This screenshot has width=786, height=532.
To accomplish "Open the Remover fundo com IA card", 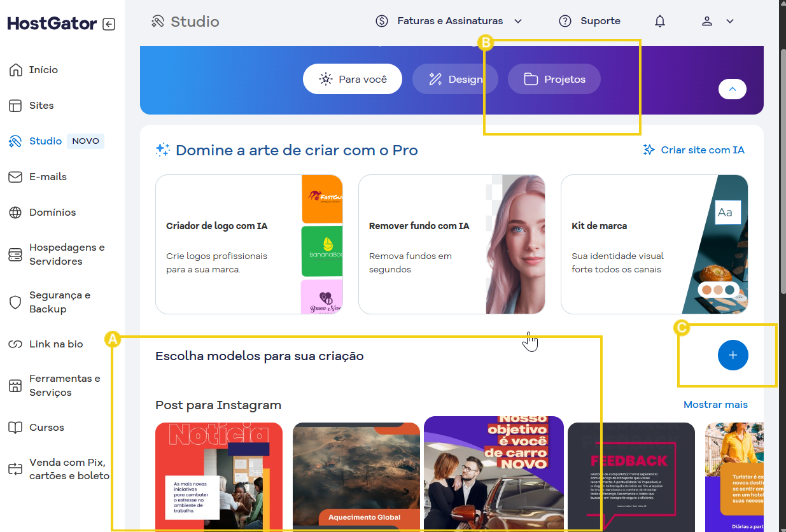I will pyautogui.click(x=452, y=244).
